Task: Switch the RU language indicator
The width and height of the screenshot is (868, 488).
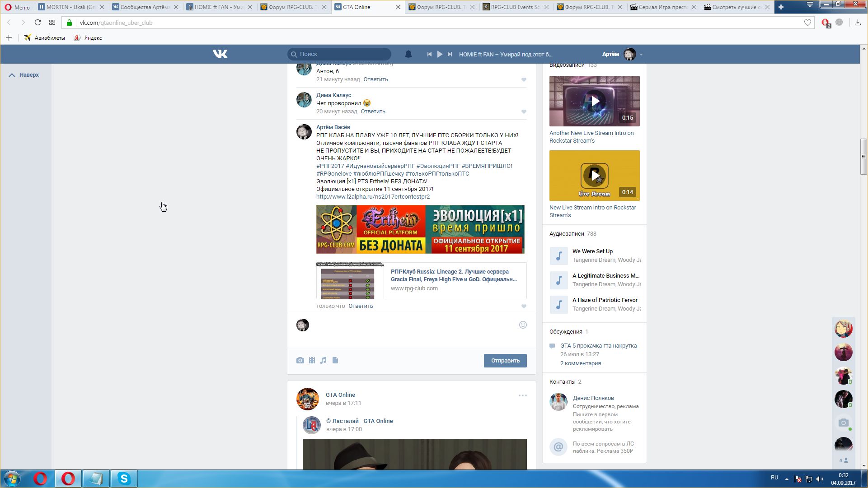Action: [x=774, y=478]
